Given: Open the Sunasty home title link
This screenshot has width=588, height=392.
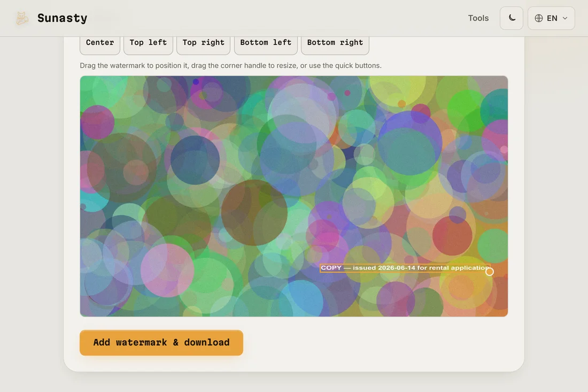Looking at the screenshot, I should pos(62,18).
